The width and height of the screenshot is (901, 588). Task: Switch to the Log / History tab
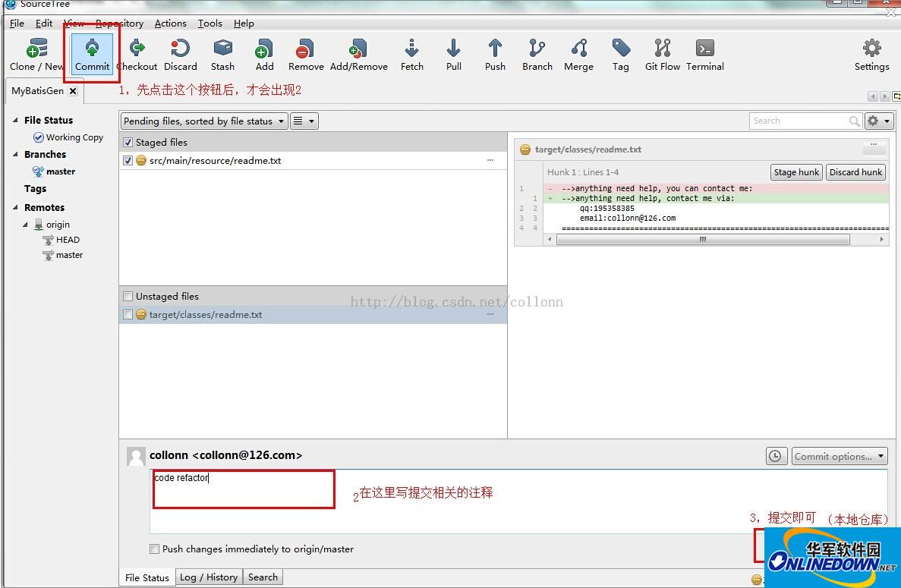point(209,577)
